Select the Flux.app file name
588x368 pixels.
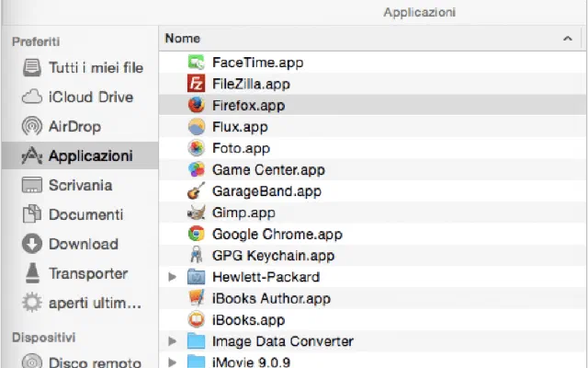240,127
